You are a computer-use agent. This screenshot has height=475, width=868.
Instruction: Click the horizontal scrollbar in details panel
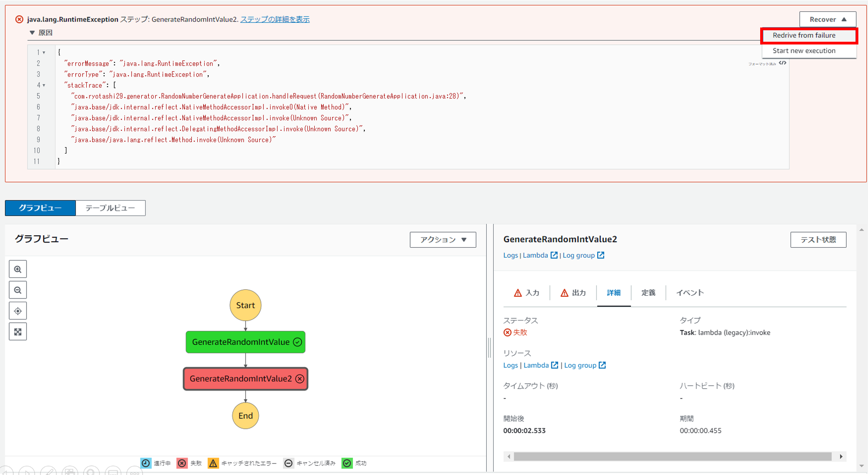point(672,457)
